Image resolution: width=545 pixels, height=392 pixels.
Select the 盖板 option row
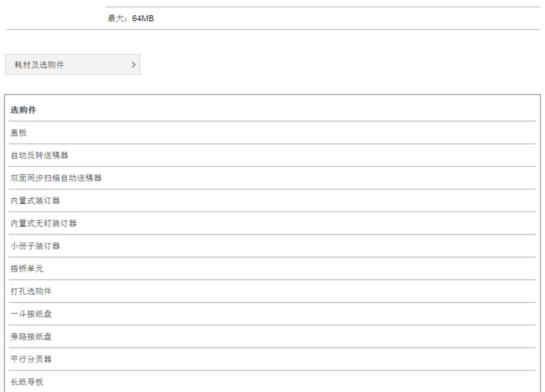pyautogui.click(x=272, y=133)
